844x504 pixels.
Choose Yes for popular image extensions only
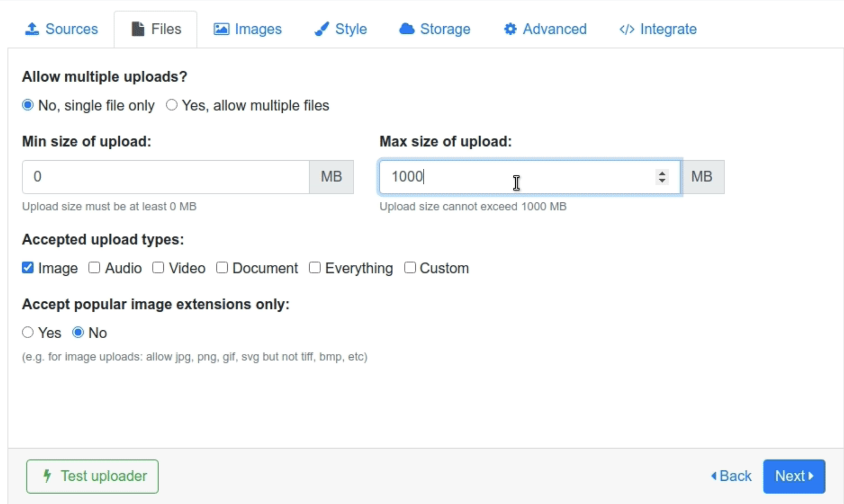[x=28, y=332]
